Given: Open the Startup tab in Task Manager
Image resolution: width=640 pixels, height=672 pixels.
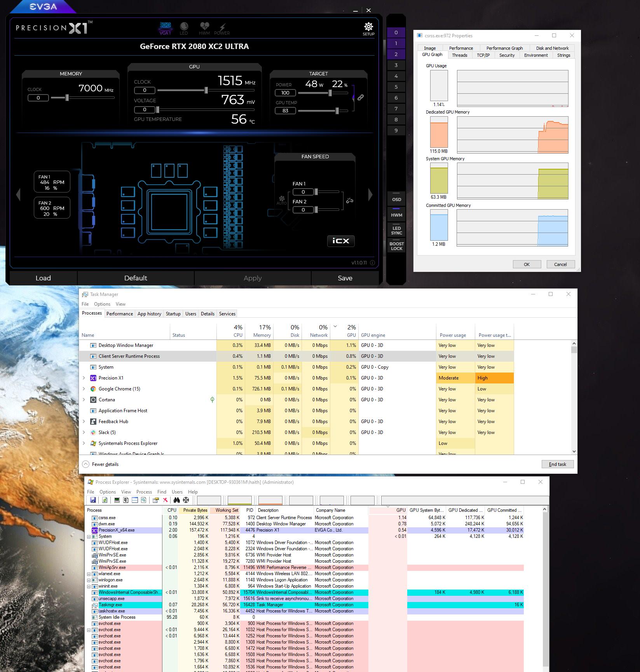Looking at the screenshot, I should [x=173, y=314].
